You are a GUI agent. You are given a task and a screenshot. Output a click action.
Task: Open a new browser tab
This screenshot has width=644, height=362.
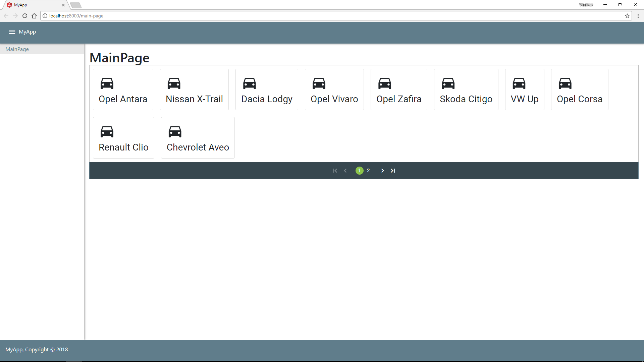tap(76, 5)
